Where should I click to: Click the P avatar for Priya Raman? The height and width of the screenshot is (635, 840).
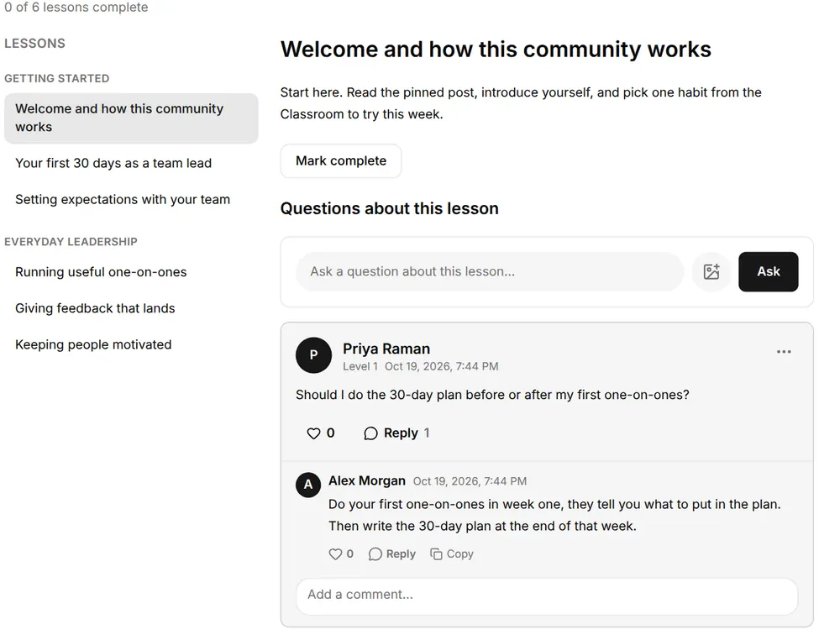pos(314,355)
